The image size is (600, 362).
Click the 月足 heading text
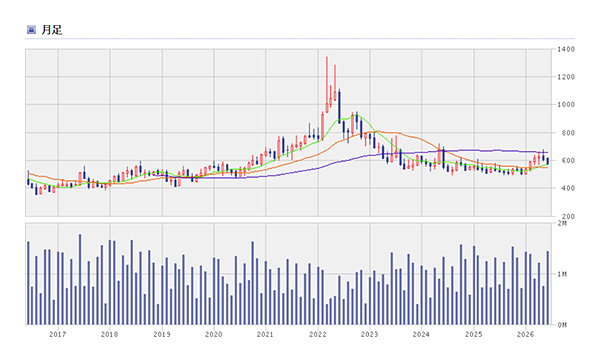52,30
